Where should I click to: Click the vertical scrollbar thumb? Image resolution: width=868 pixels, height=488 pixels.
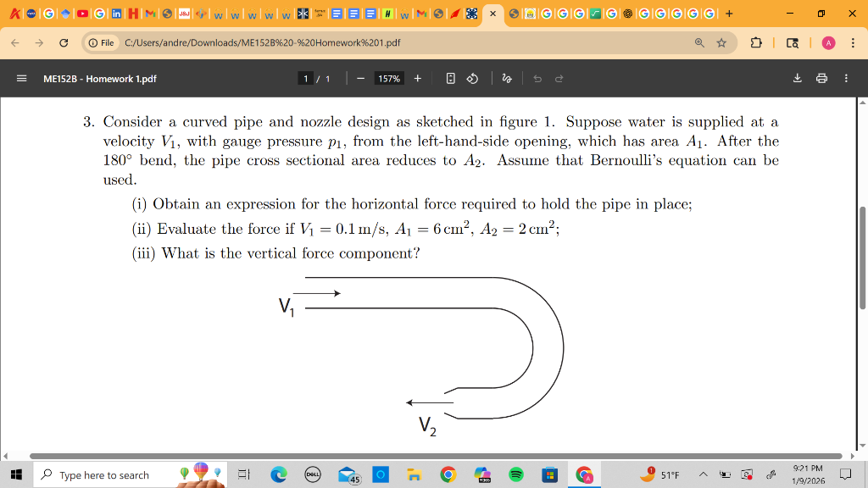[x=862, y=258]
